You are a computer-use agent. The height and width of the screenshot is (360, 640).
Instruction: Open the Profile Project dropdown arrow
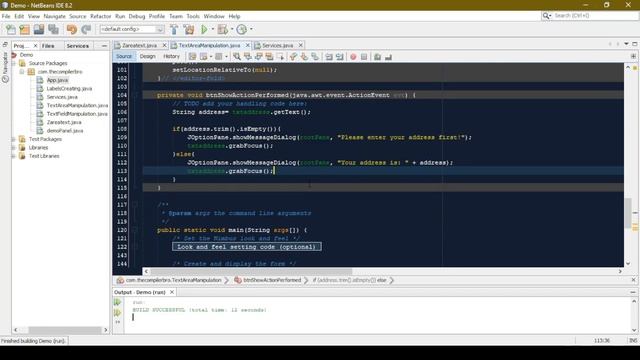click(x=251, y=29)
